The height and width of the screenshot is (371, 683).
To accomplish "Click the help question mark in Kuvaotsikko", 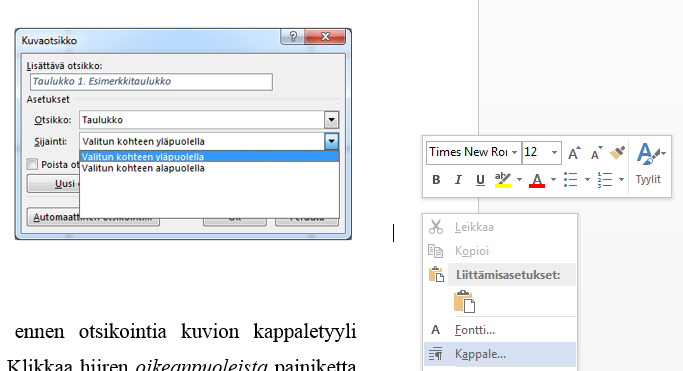I will click(293, 37).
